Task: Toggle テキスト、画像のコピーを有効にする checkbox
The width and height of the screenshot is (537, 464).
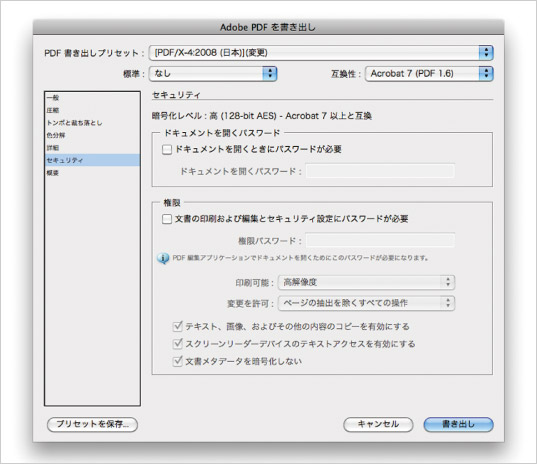Action: [x=177, y=326]
